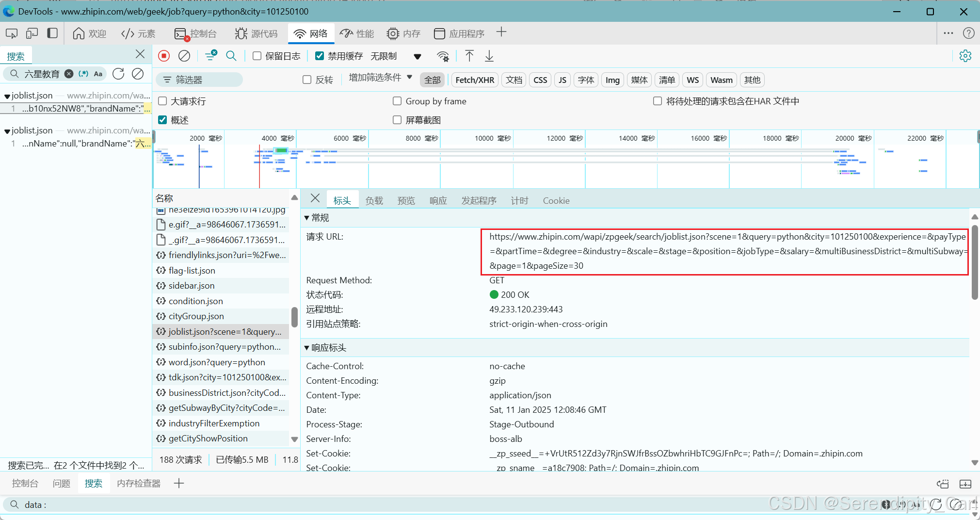Close the search sidebar panel
This screenshot has height=520, width=980.
(140, 54)
